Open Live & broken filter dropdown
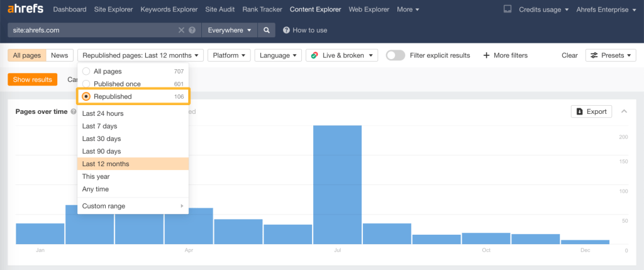 (341, 55)
